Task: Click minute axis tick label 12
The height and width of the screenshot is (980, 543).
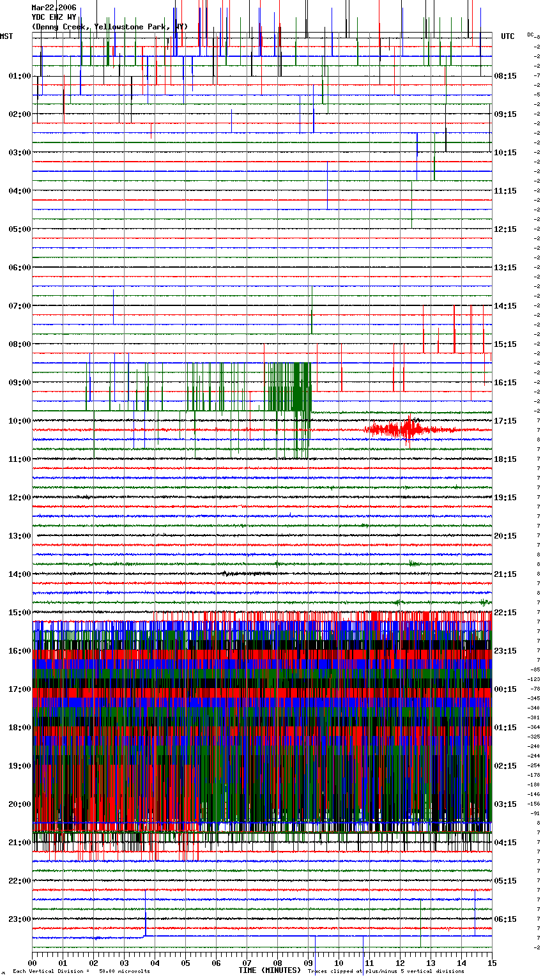Action: (x=400, y=963)
